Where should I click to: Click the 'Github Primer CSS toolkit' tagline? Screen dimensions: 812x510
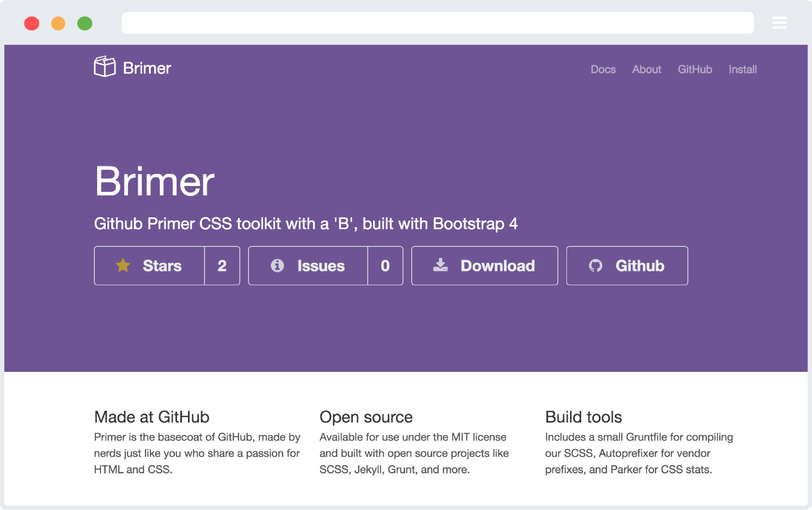[x=306, y=224]
